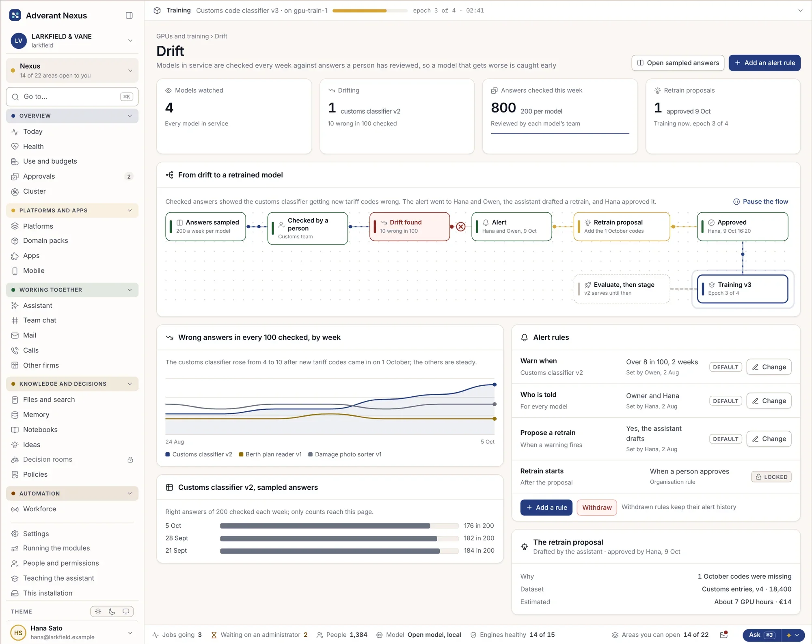
Task: Click the lightbulb icon of the retrain proposal
Action: [x=525, y=547]
